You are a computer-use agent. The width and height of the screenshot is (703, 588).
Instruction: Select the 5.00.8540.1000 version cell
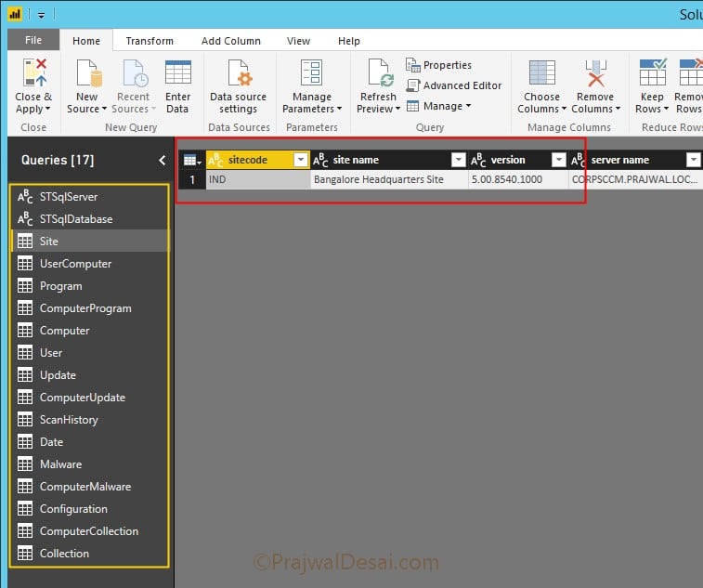point(518,179)
